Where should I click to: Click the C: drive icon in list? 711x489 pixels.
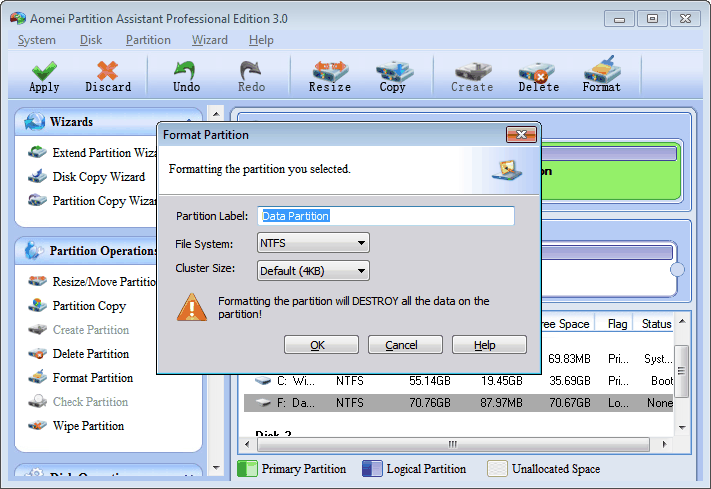point(263,381)
